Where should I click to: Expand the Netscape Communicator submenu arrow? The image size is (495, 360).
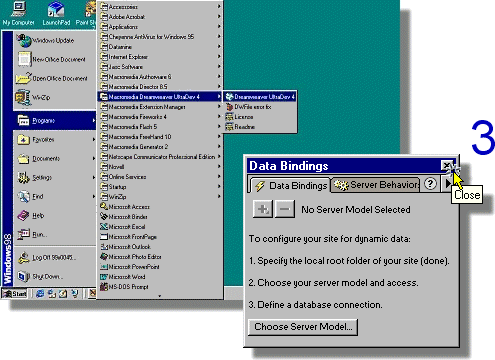coord(219,156)
